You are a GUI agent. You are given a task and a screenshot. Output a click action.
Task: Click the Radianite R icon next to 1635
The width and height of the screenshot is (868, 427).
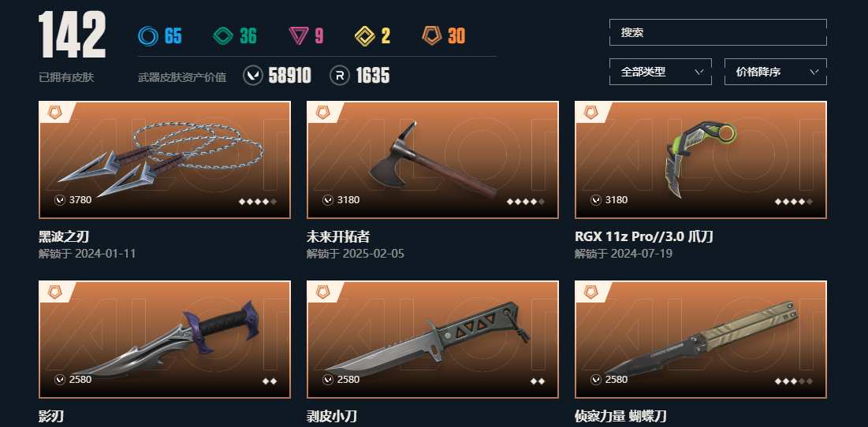point(340,75)
